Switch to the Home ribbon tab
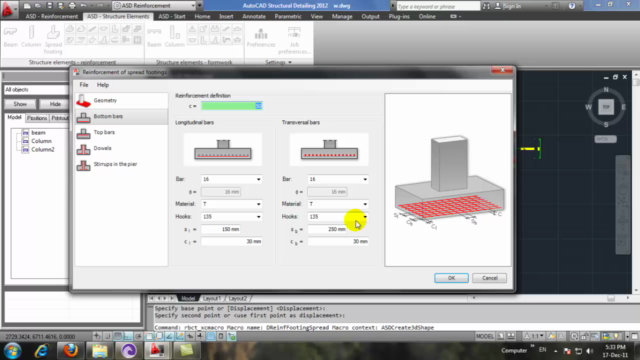This screenshot has width=640, height=360. click(x=202, y=16)
